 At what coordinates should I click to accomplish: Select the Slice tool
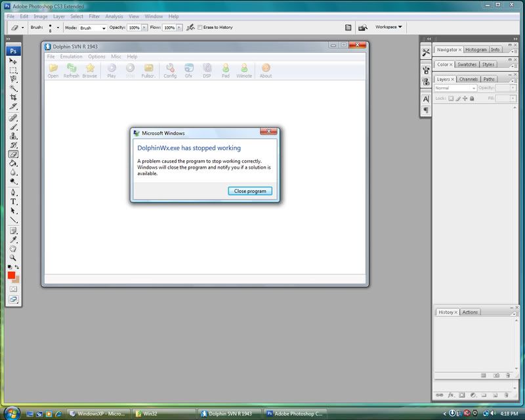pos(13,106)
